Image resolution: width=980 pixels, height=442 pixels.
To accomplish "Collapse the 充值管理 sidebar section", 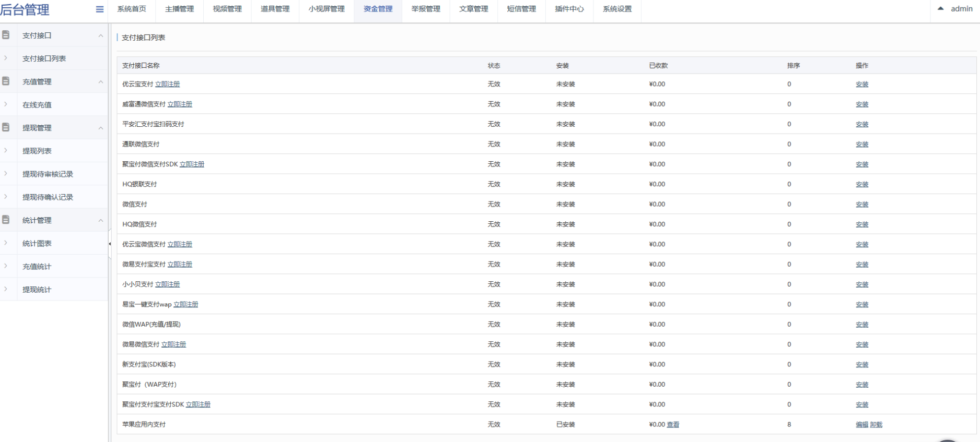I will coord(101,82).
